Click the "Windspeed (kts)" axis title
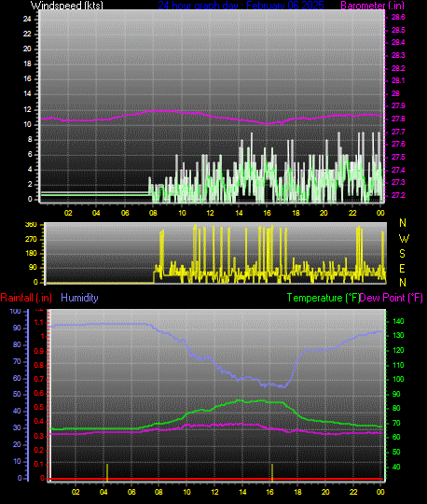The width and height of the screenshot is (427, 504). [67, 6]
